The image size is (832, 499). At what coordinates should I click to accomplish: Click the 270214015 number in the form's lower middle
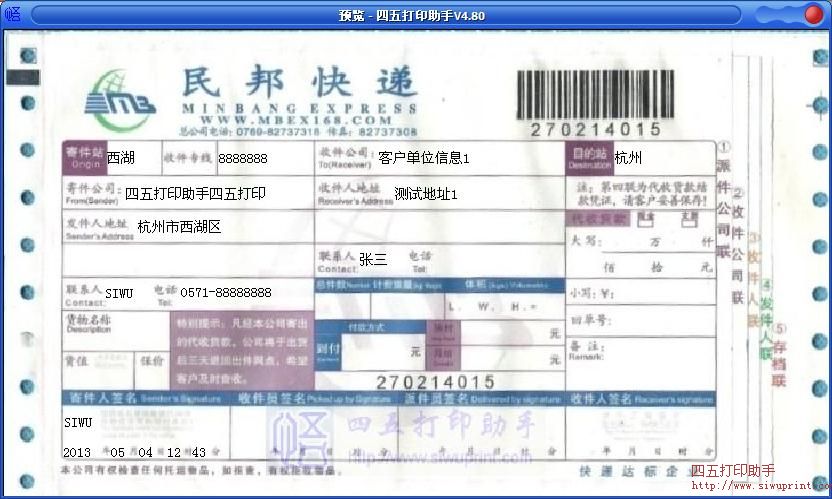click(435, 382)
